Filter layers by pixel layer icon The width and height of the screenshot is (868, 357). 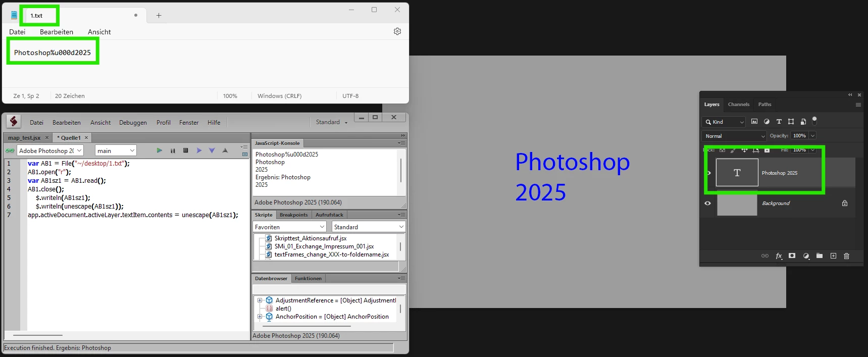click(754, 122)
